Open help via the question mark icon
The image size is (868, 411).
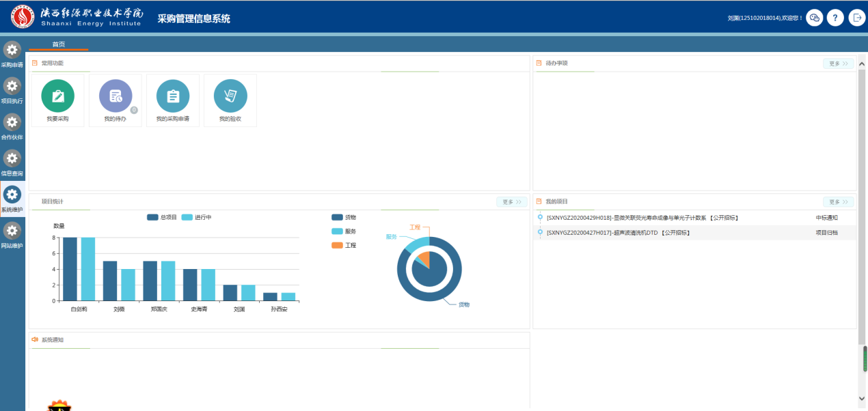click(x=835, y=18)
